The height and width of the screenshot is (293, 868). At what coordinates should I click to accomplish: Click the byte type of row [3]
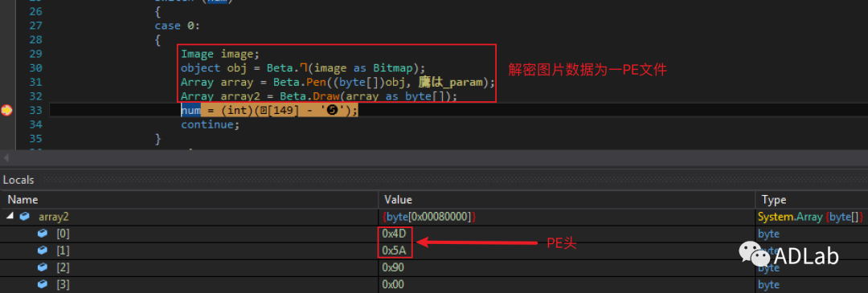pyautogui.click(x=768, y=284)
